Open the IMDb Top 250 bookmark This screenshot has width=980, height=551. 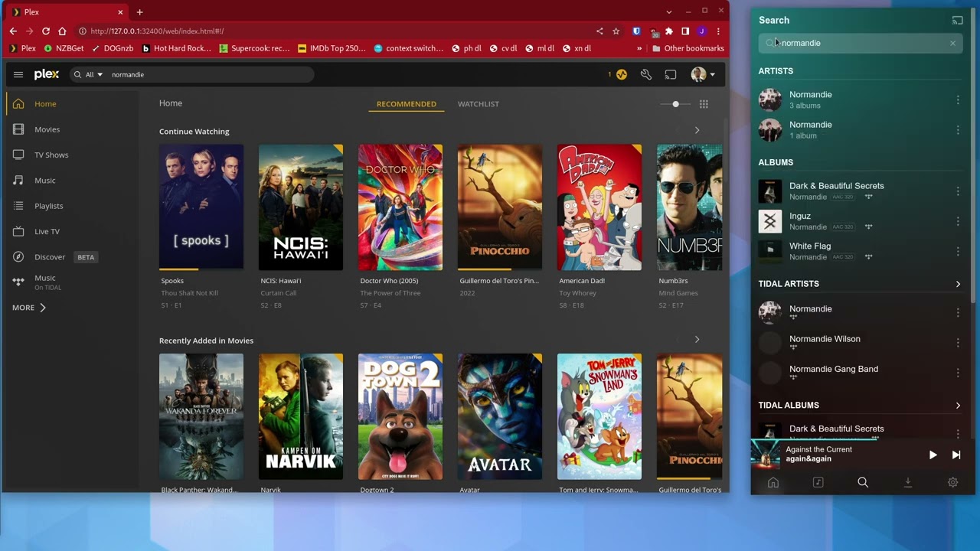332,48
